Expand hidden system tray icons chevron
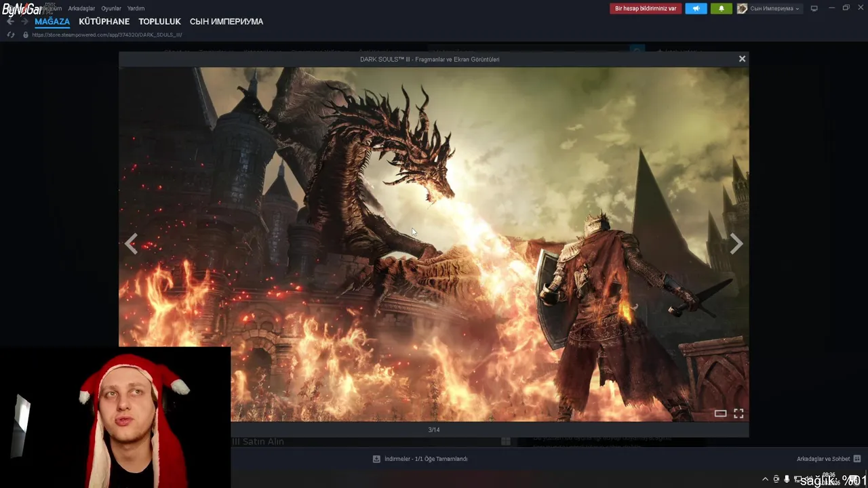 766,479
